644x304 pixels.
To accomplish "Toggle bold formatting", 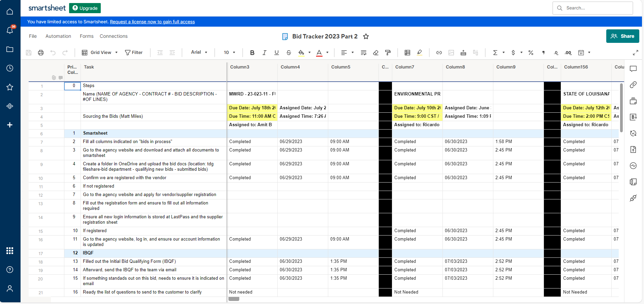I will [252, 53].
